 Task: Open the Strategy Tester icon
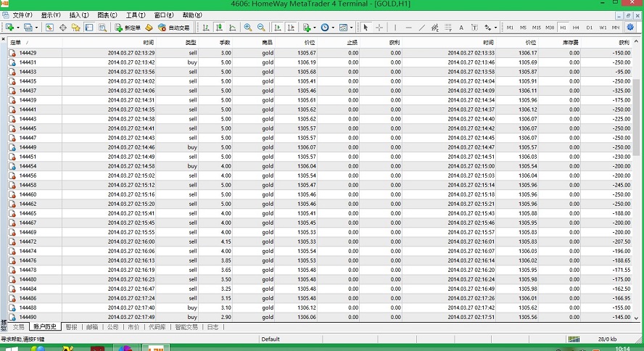coord(102,28)
